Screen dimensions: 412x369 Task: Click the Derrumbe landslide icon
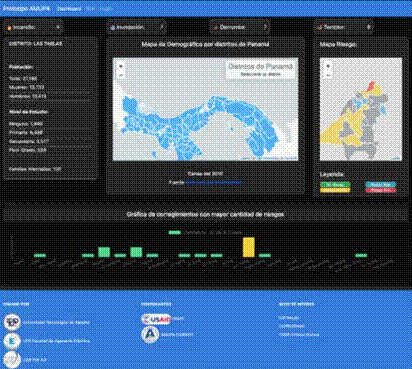pos(216,28)
